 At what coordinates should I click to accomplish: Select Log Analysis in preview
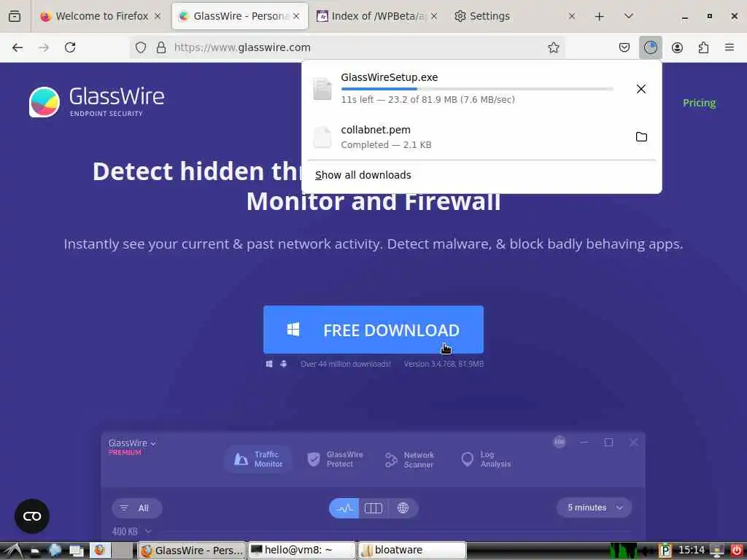(x=486, y=459)
